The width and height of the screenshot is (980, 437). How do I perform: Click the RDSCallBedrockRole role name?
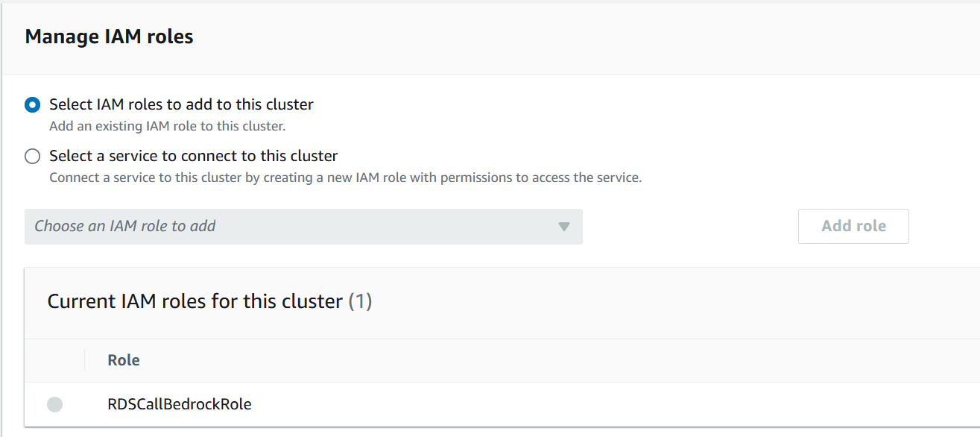tap(180, 404)
